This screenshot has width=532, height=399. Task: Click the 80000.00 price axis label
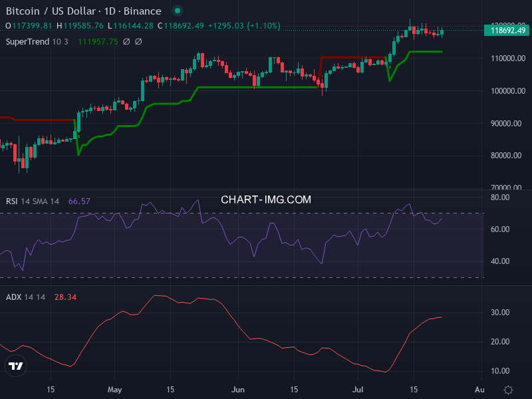[x=506, y=156]
